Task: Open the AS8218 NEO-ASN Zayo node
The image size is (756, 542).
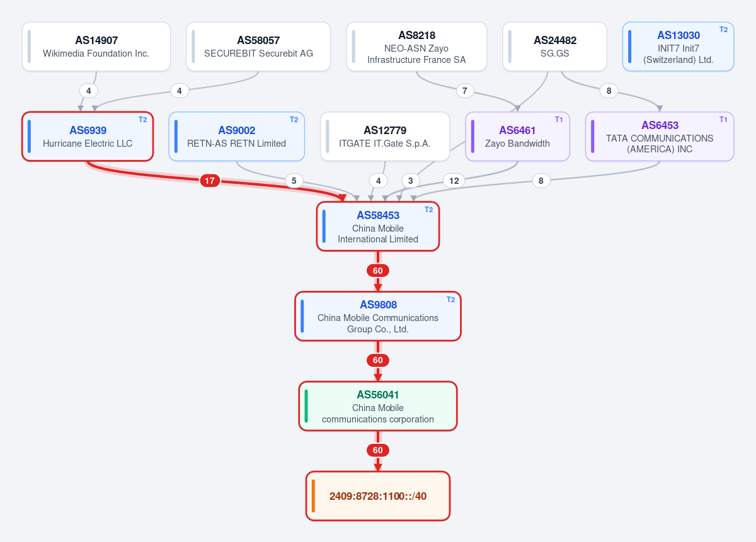Action: click(416, 47)
